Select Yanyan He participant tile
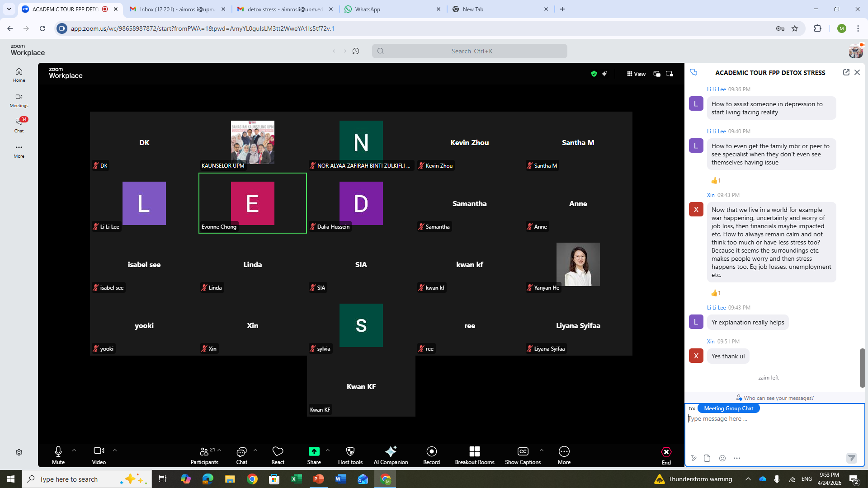This screenshot has width=868, height=488. (578, 264)
